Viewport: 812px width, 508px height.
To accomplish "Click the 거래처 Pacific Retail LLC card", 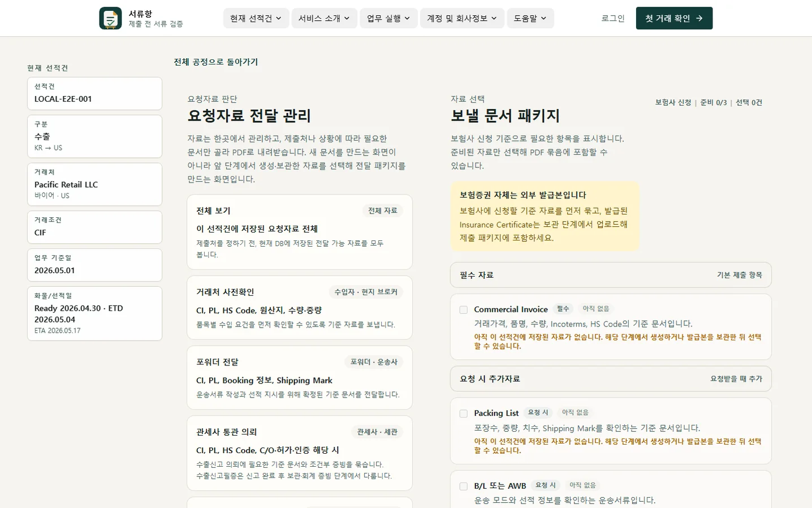I will tap(94, 184).
